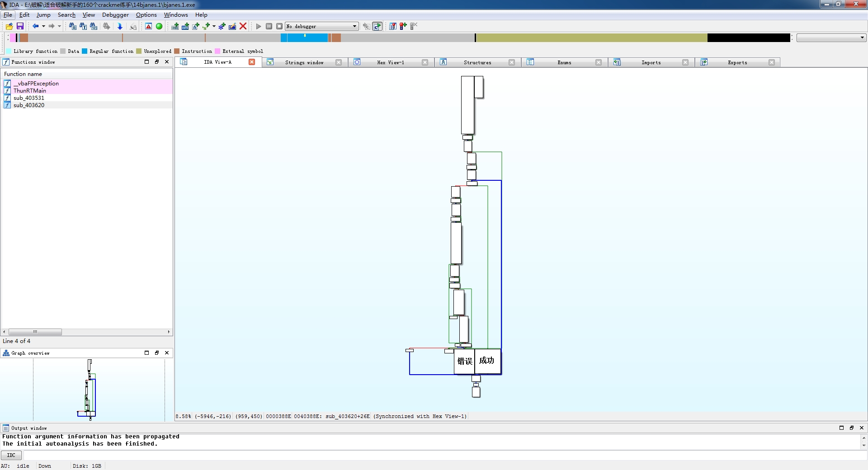Click the black band in the navigation bar

click(749, 38)
